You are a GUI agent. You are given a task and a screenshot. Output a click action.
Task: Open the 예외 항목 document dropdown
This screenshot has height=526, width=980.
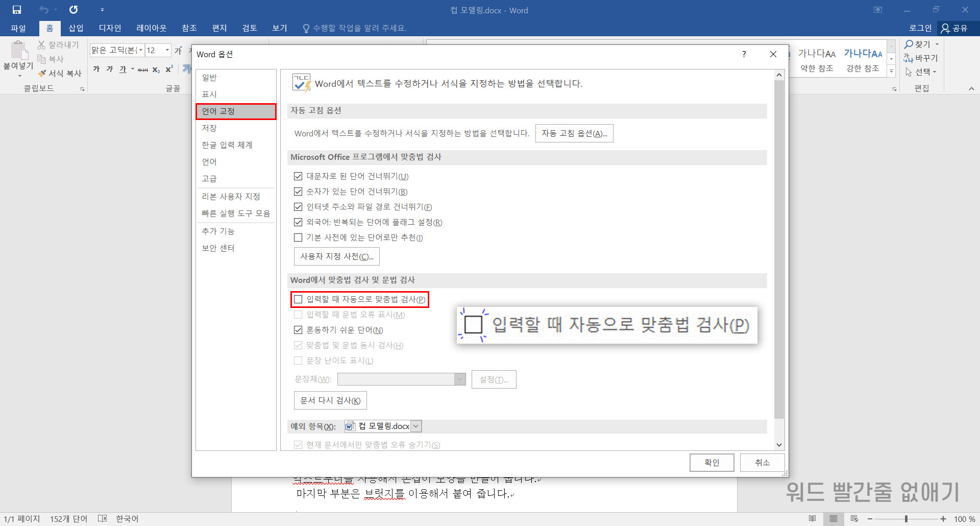click(x=416, y=426)
